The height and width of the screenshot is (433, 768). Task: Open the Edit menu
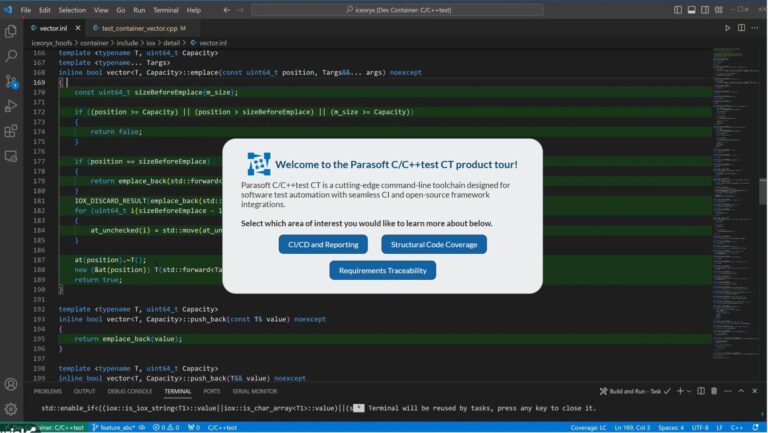[45, 10]
